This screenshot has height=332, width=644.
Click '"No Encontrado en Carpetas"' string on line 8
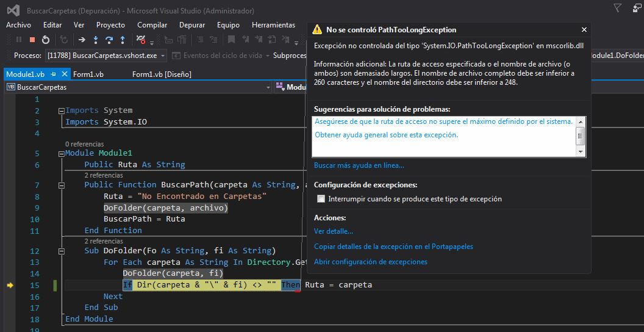(x=202, y=197)
